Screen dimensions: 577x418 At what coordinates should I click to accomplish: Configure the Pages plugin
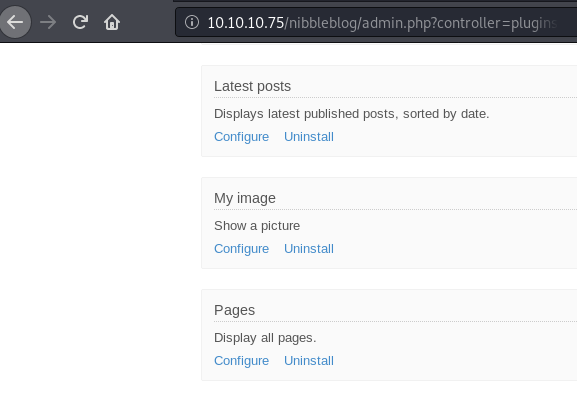[241, 361]
